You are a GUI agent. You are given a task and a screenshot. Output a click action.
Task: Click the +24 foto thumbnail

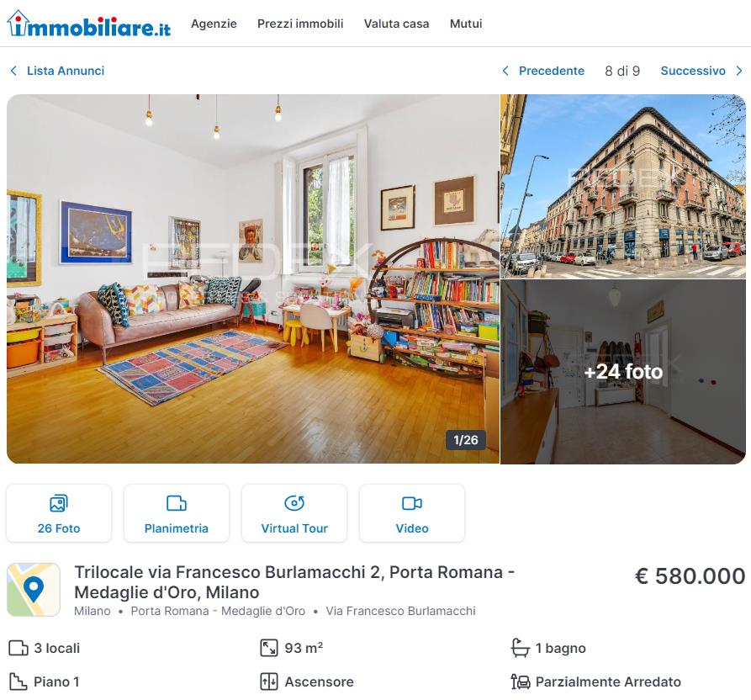click(623, 372)
